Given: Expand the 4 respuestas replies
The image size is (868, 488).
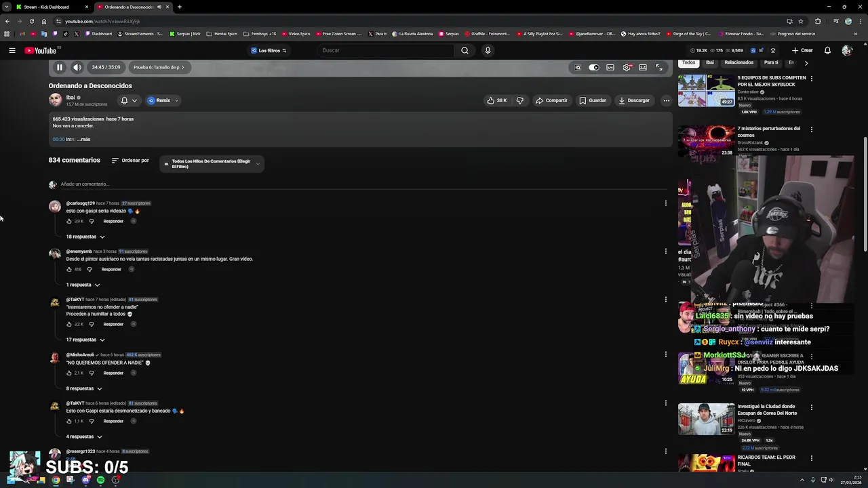Looking at the screenshot, I should [x=84, y=436].
